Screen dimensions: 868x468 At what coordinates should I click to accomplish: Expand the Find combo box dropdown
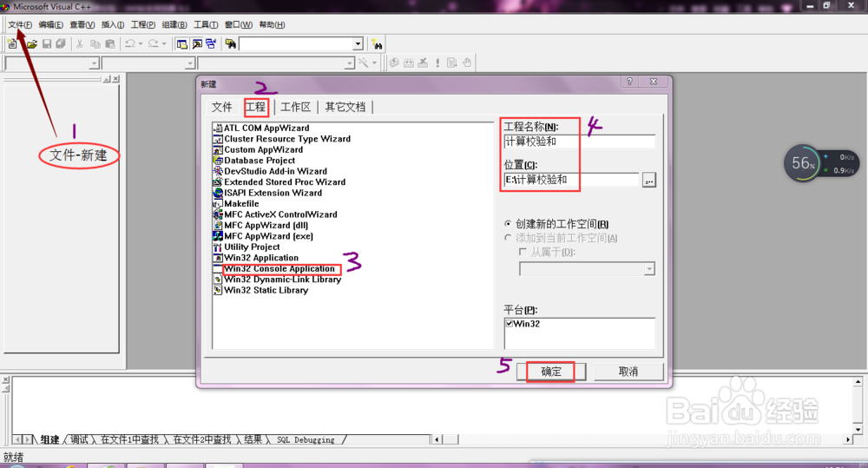pos(358,43)
